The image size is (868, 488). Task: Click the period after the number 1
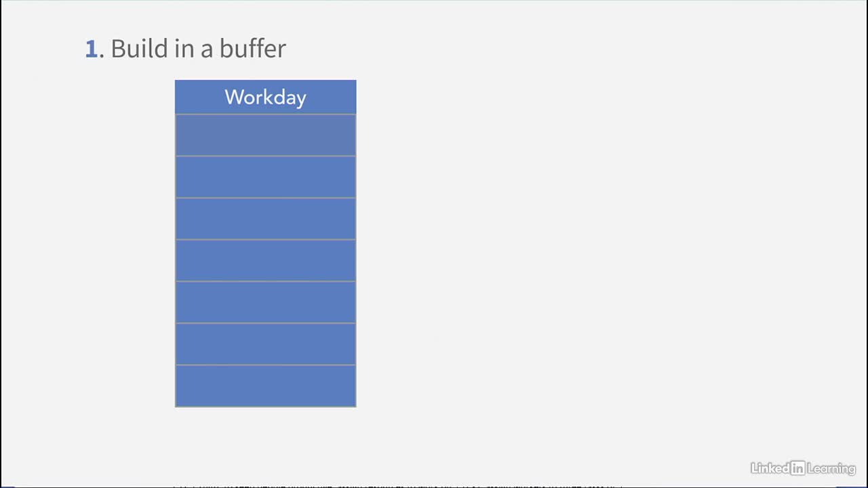tap(102, 57)
